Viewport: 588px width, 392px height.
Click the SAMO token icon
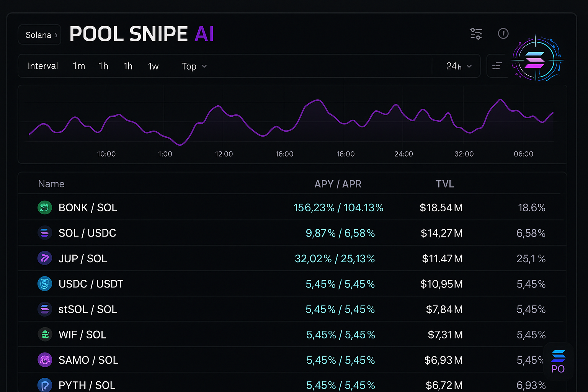tap(45, 360)
